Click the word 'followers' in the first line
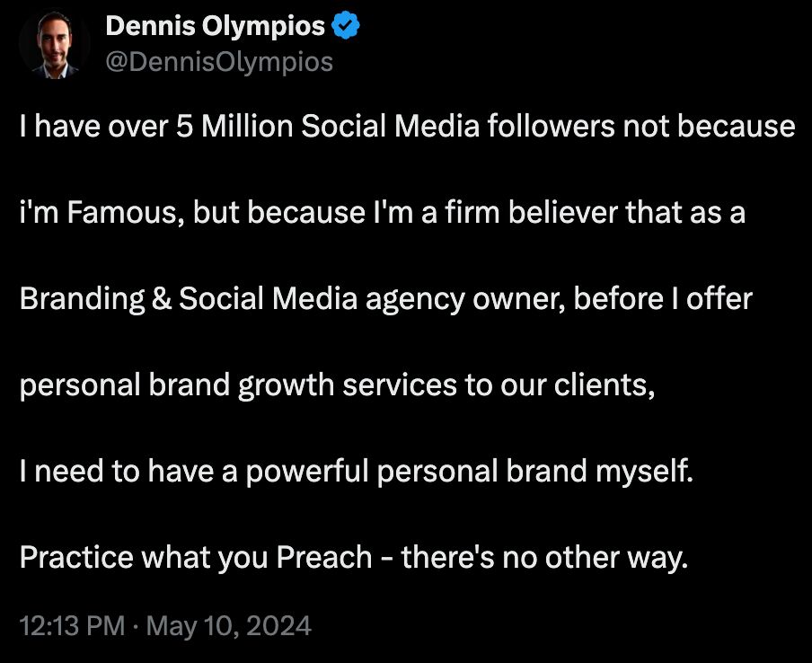 (x=551, y=127)
